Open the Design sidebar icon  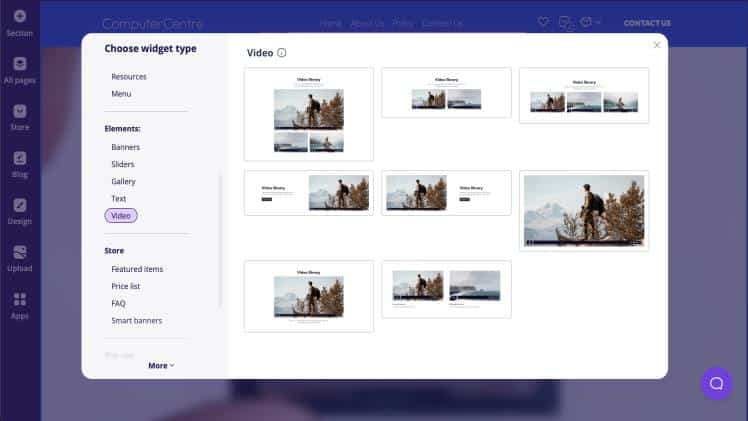click(20, 205)
